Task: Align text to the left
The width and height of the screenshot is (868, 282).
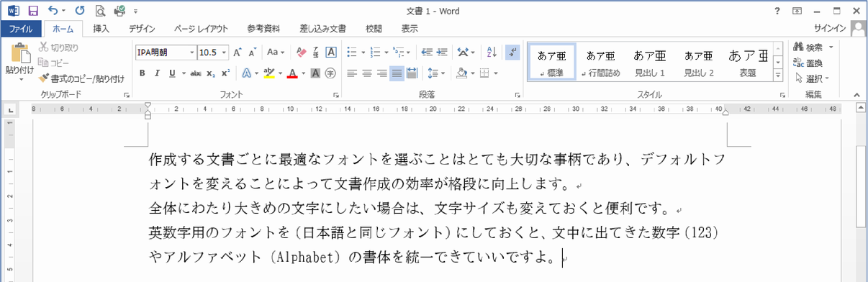Action: pyautogui.click(x=352, y=73)
